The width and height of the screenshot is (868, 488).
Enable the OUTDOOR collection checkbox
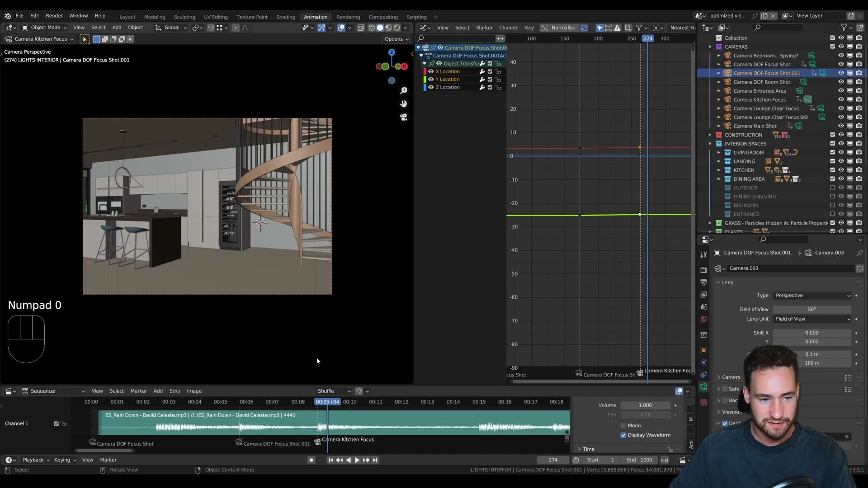click(832, 188)
